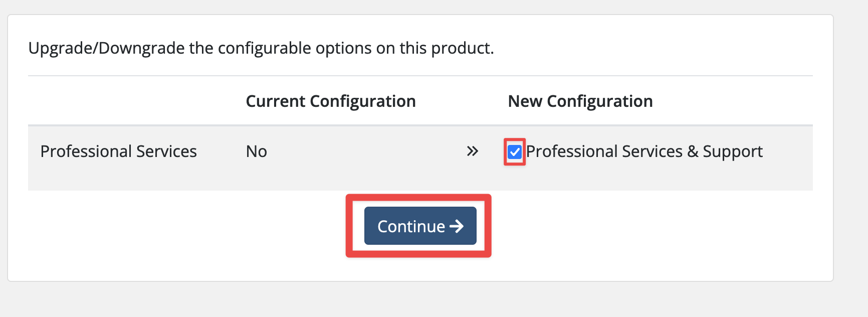Click the ampersand in Professional Services & Support
The image size is (868, 317).
pyautogui.click(x=693, y=151)
